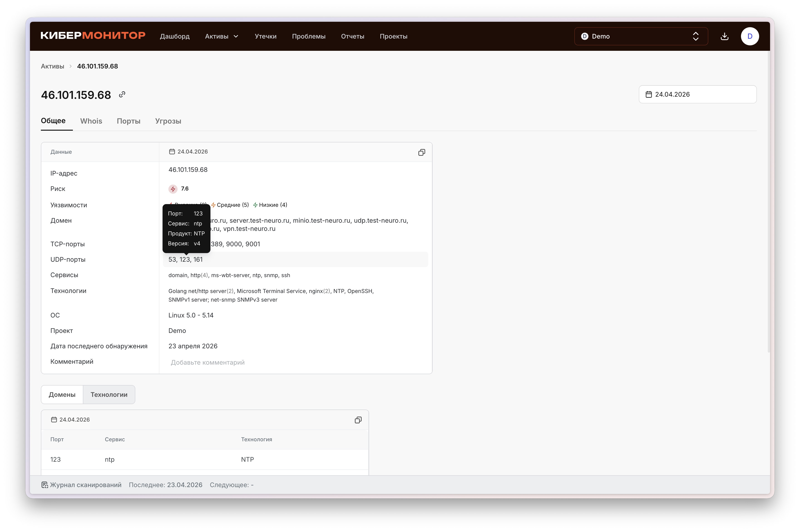800x532 pixels.
Task: Open Утечки in the navigation
Action: (266, 36)
